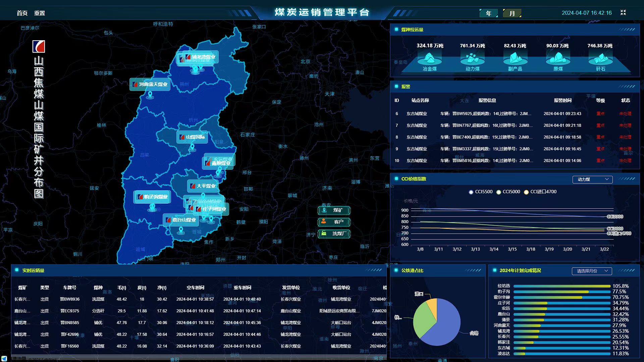This screenshot has height=362, width=644.
Task: Open the 动力煤 price index dropdown
Action: (592, 179)
